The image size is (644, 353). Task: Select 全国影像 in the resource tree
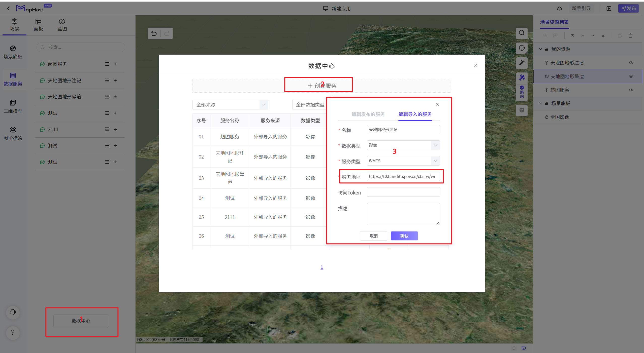tap(560, 117)
